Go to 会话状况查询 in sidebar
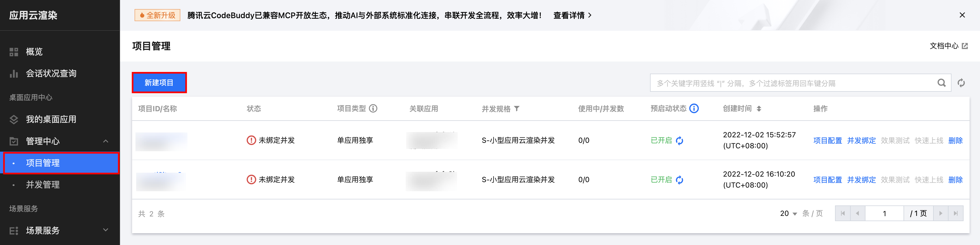This screenshot has height=245, width=980. click(51, 74)
